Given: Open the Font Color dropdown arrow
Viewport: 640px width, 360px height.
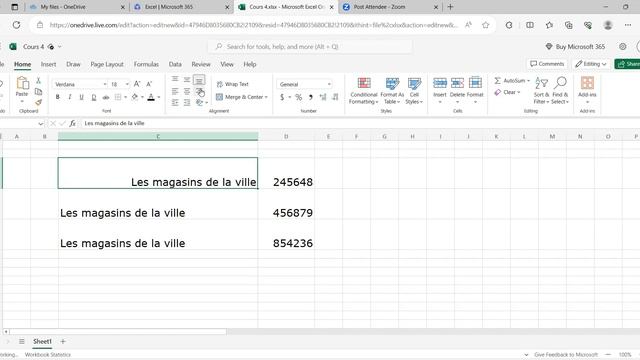Looking at the screenshot, I should click(159, 97).
